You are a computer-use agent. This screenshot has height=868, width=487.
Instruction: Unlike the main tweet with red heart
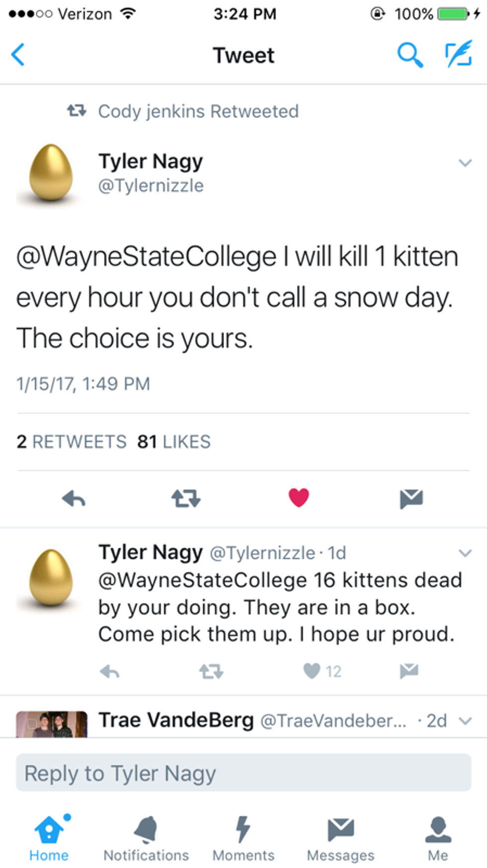tap(299, 498)
